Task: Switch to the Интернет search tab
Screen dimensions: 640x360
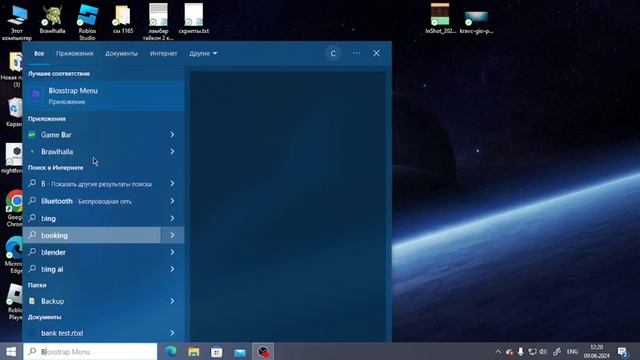Action: [x=163, y=53]
